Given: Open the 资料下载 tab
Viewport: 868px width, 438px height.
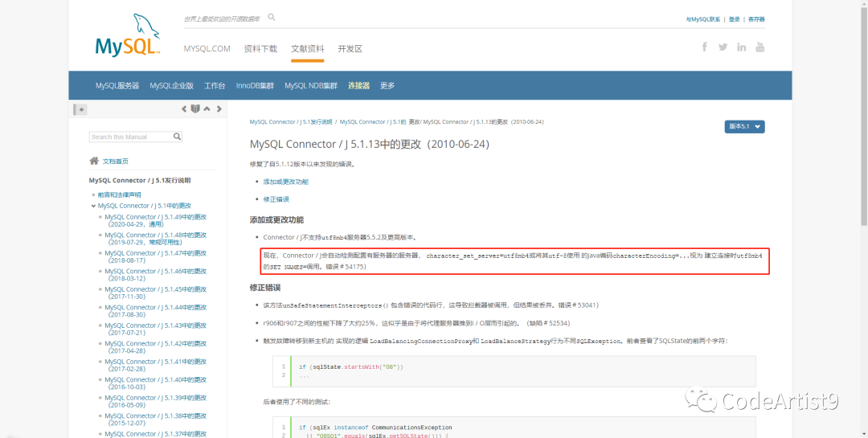Looking at the screenshot, I should [x=260, y=49].
